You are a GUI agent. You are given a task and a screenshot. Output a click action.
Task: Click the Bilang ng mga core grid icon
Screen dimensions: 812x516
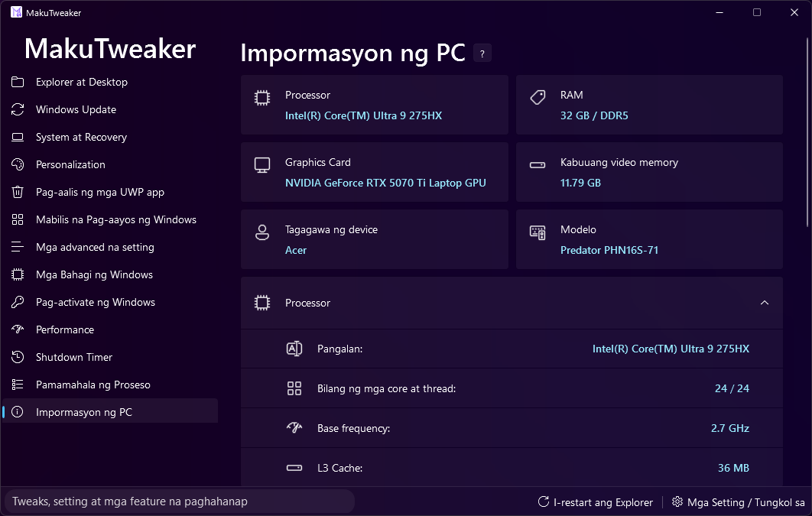click(294, 388)
